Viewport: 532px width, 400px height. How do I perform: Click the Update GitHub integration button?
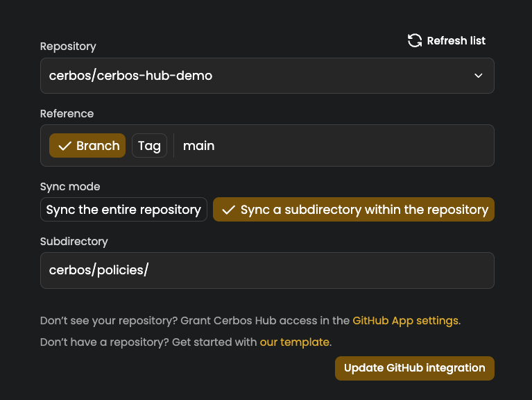coord(415,368)
